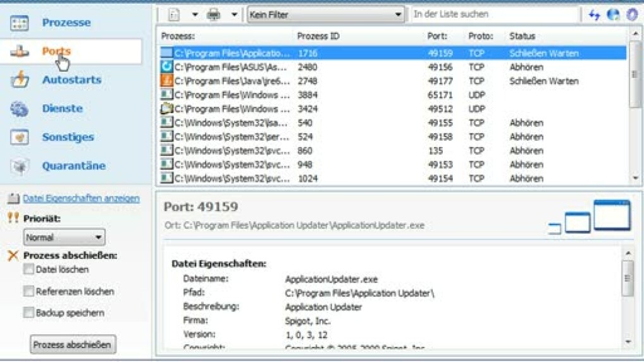
Task: Select the Java process row with port 49177
Action: tap(380, 81)
